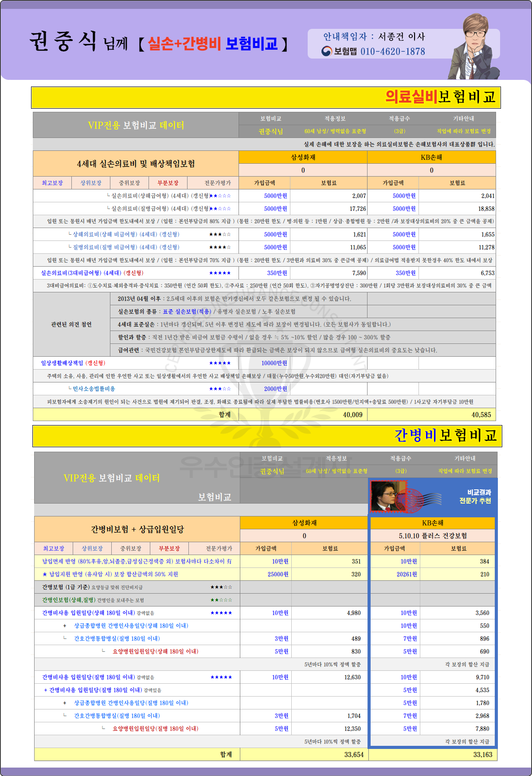Click the premium value 7,880
Viewport: 532px width, 776px height.
(482, 729)
